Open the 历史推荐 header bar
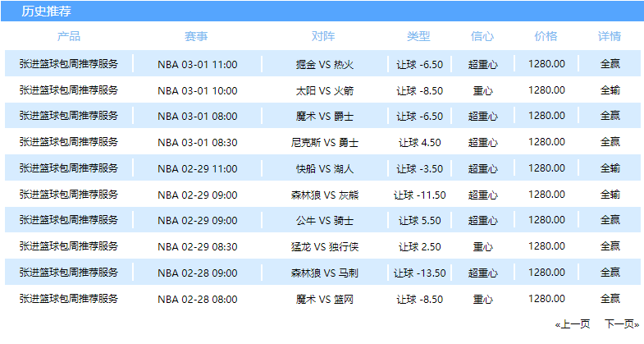This screenshot has width=644, height=344. coord(322,11)
